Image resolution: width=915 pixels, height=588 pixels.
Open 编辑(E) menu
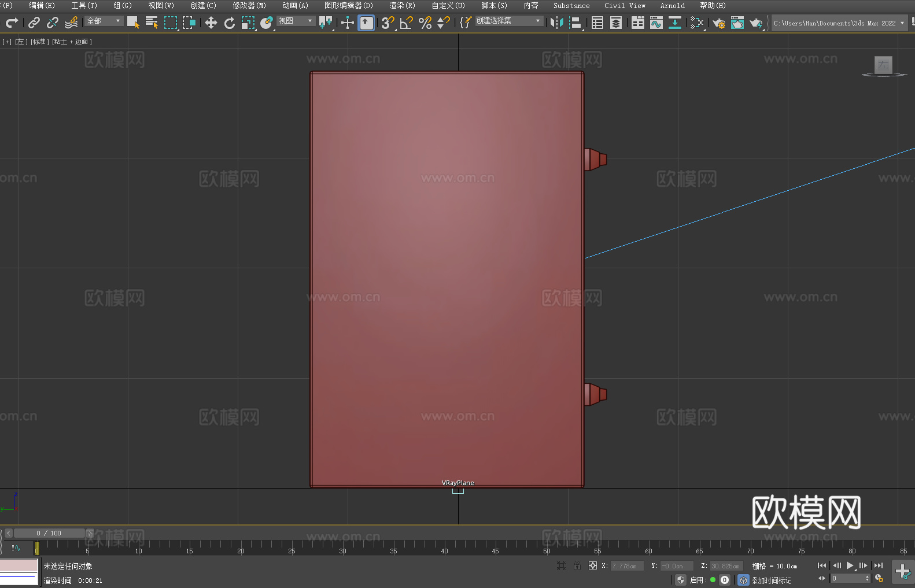[x=42, y=5]
